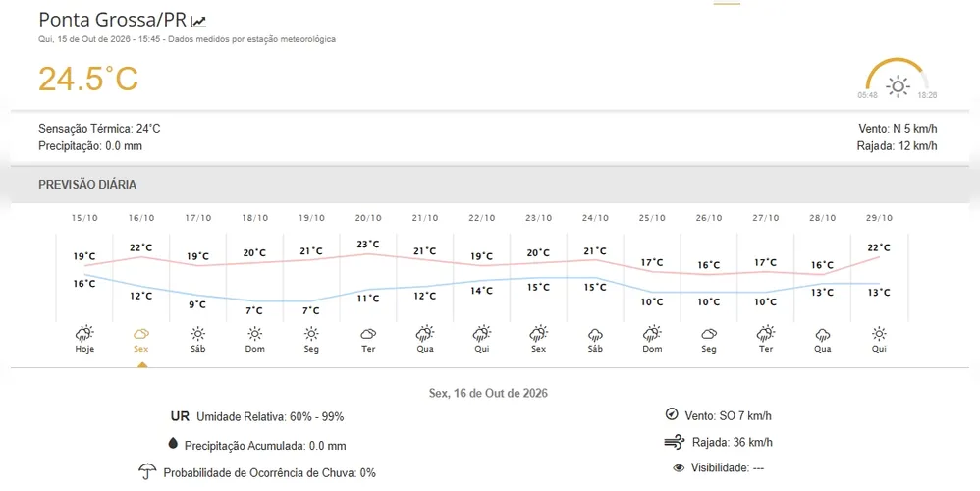Click 'Vento: N 5 km/h' text

tap(898, 129)
